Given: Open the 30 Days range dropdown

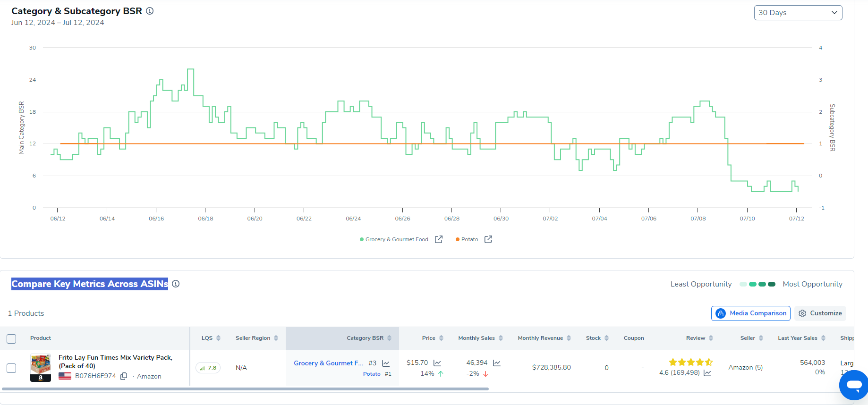Looking at the screenshot, I should click(798, 13).
